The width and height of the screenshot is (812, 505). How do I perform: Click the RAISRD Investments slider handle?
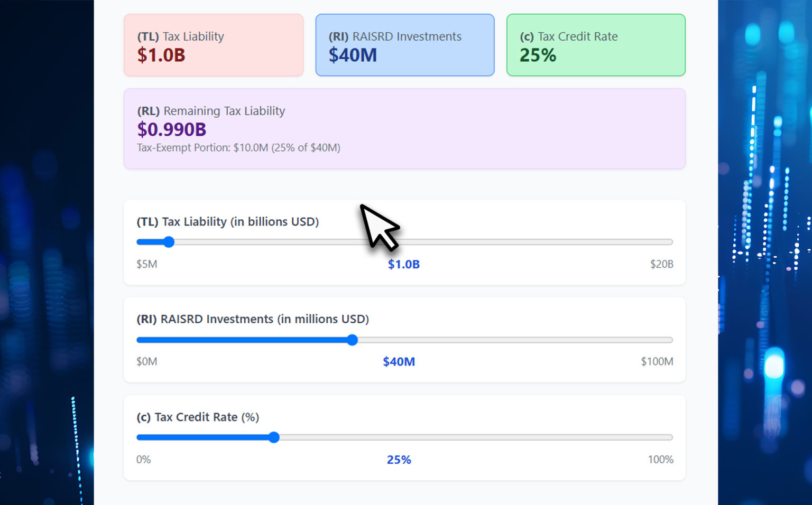[x=353, y=340]
